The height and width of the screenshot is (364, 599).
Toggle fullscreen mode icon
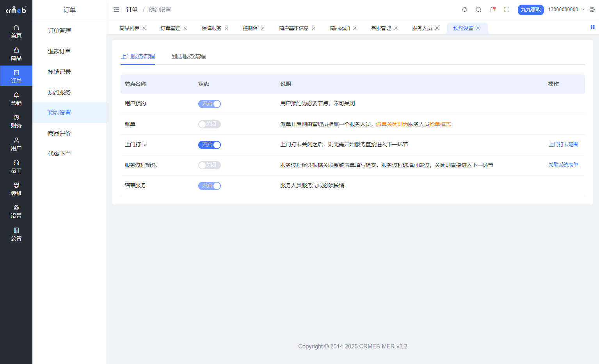point(507,9)
